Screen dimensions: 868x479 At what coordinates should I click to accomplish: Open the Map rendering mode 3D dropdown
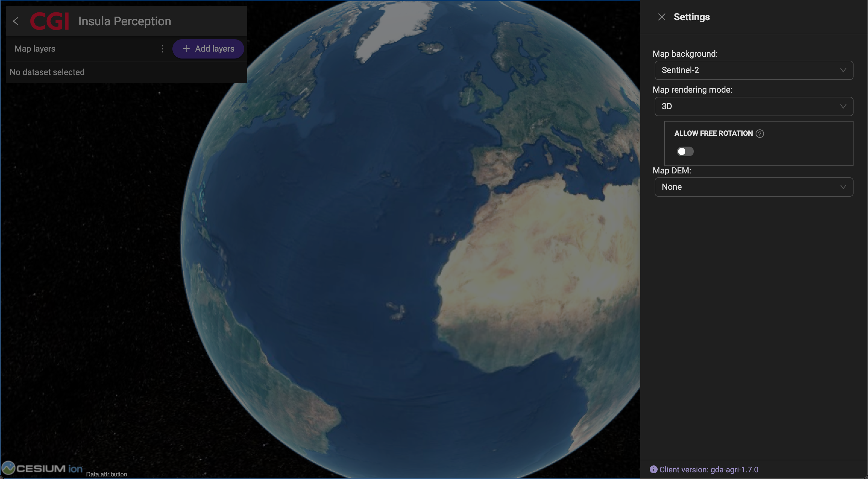(x=753, y=106)
